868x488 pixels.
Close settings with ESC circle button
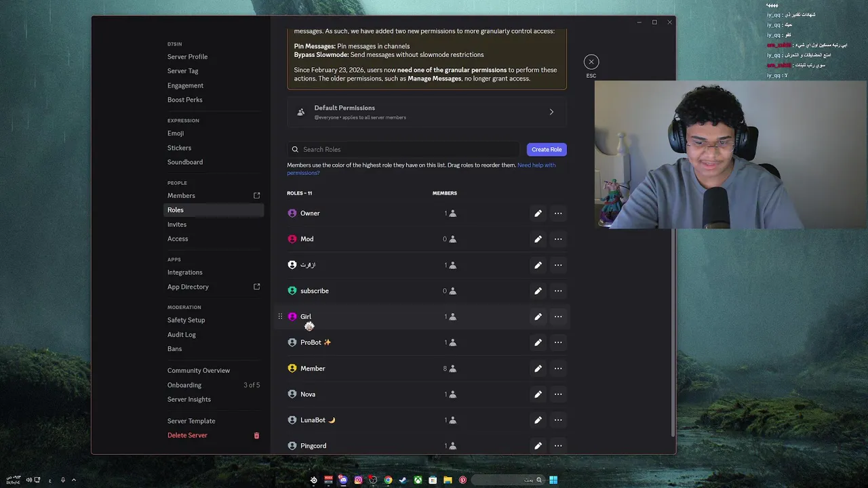[x=591, y=62]
